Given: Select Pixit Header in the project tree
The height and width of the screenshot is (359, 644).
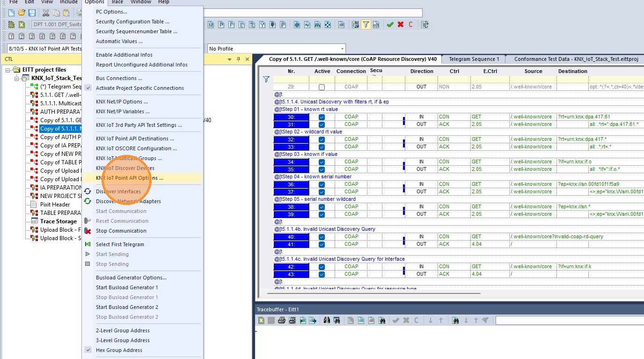Looking at the screenshot, I should 55,205.
